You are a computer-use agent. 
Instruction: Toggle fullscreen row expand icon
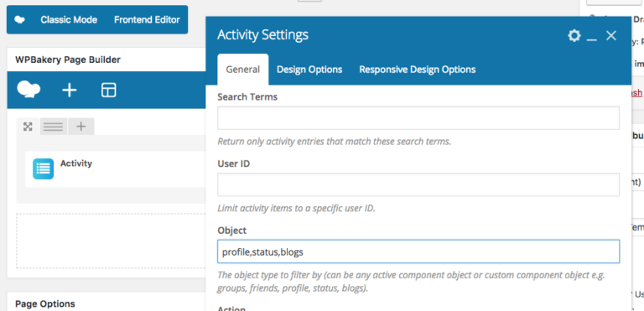click(28, 127)
